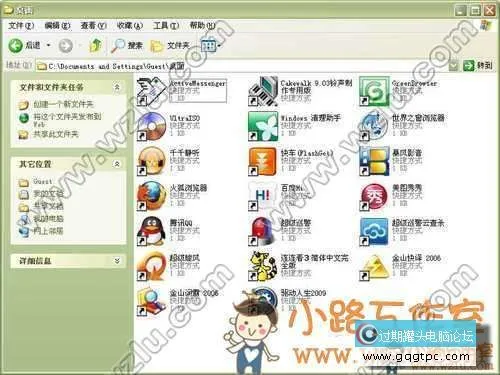The image size is (500, 375).
Task: Click the UltraISO file name text
Action: point(185,118)
